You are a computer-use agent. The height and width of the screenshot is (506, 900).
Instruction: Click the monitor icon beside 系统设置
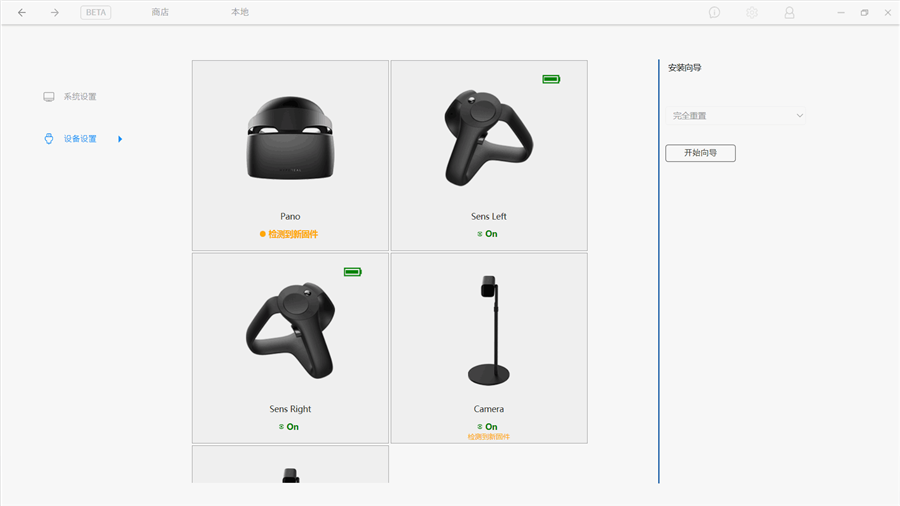coord(48,97)
